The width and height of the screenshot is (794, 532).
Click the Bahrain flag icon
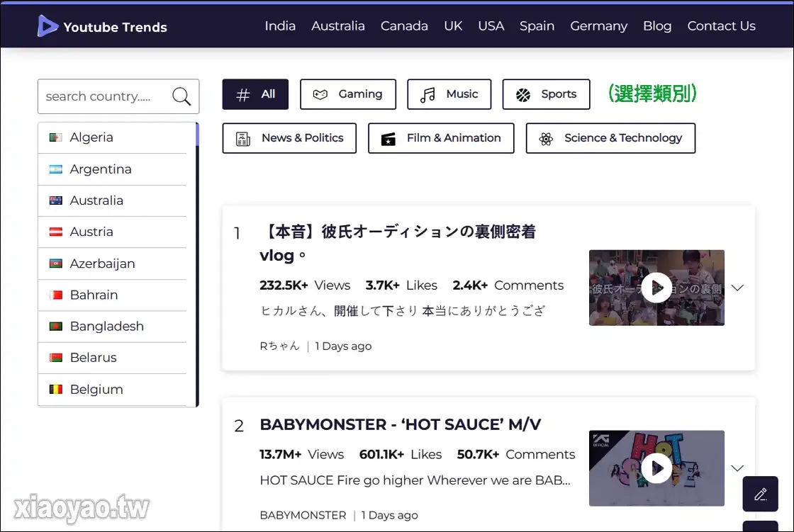tap(56, 295)
